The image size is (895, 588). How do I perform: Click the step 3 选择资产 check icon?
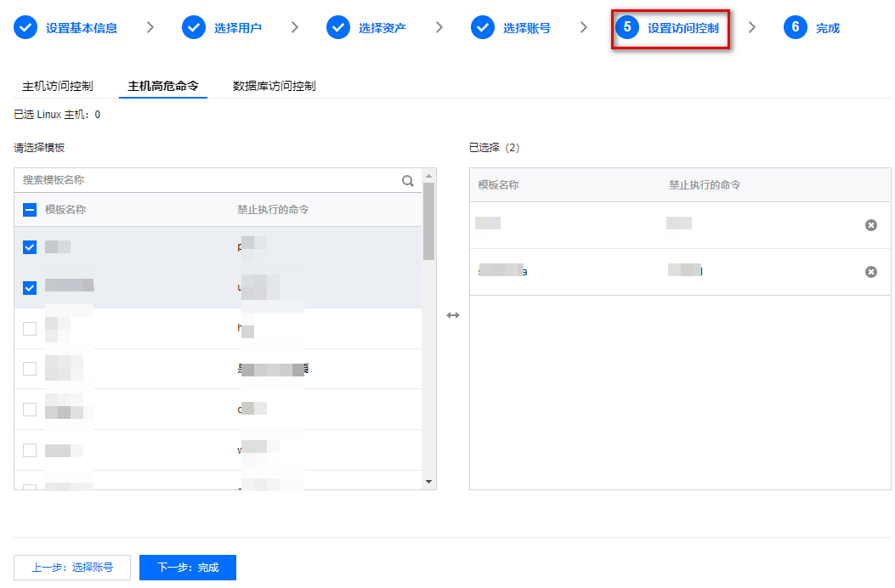tap(338, 27)
